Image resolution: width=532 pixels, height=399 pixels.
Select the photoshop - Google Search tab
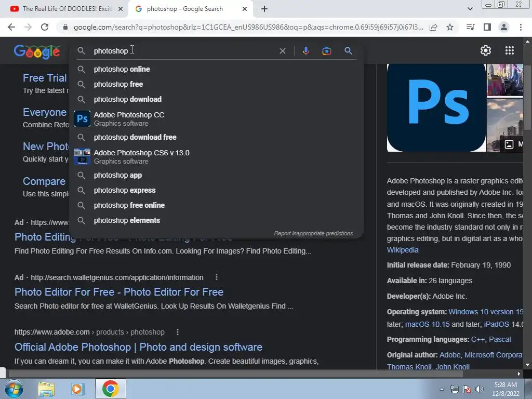point(191,9)
